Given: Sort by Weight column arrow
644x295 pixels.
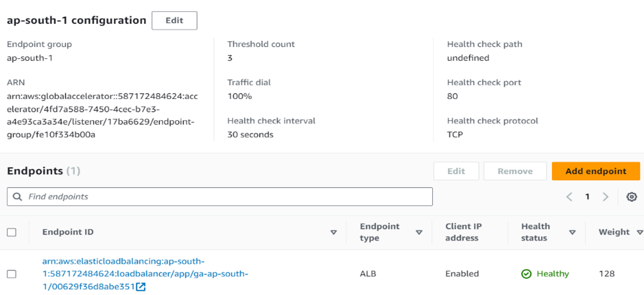Looking at the screenshot, I should pyautogui.click(x=640, y=232).
